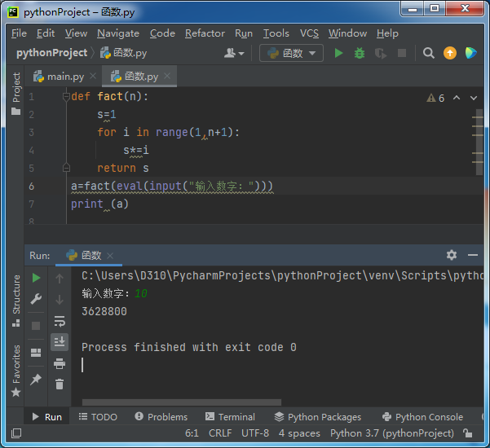Image resolution: width=490 pixels, height=448 pixels.
Task: Hide the Run panel with minus icon
Action: 473,256
